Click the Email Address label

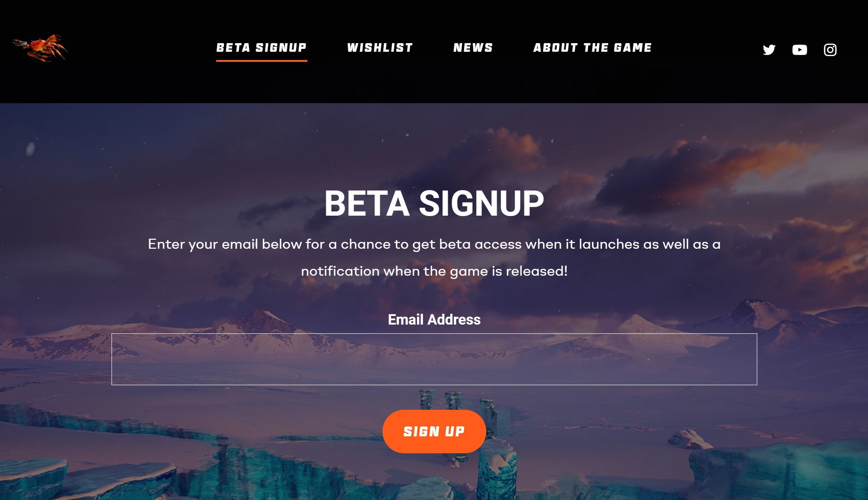(434, 320)
